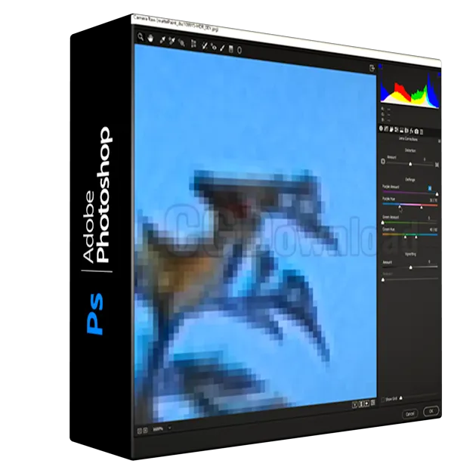Select the Hand tool
This screenshot has width=476, height=476.
(150, 39)
